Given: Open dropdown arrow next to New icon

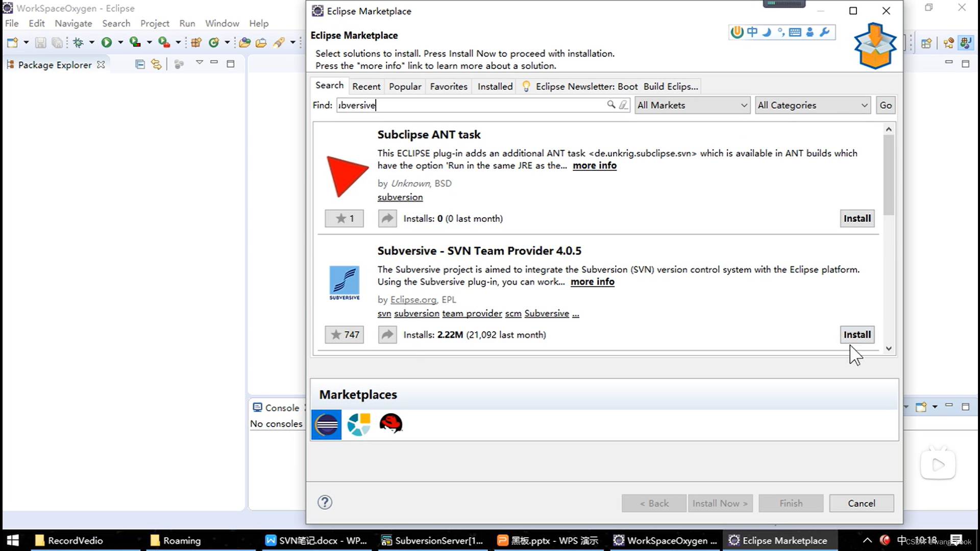Looking at the screenshot, I should (26, 43).
